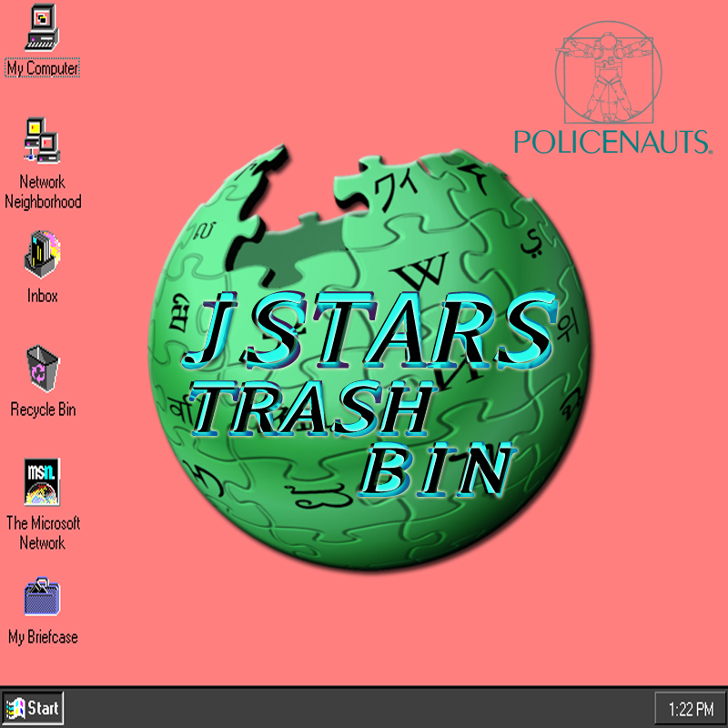The width and height of the screenshot is (728, 728).
Task: Click the "Recycle Bin" label text
Action: [43, 409]
